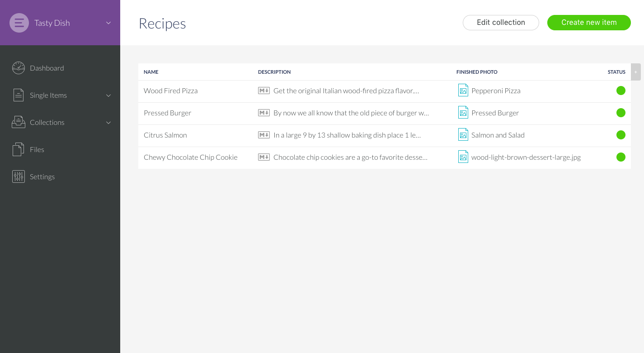Image resolution: width=644 pixels, height=353 pixels.
Task: Expand the Collections submenu chevron
Action: point(108,123)
